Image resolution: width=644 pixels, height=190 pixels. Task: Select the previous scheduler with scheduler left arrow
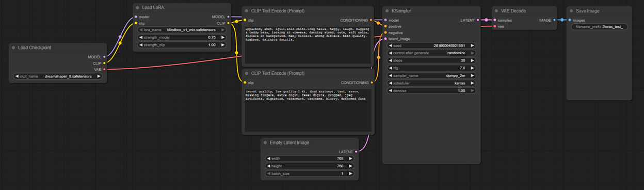[391, 83]
